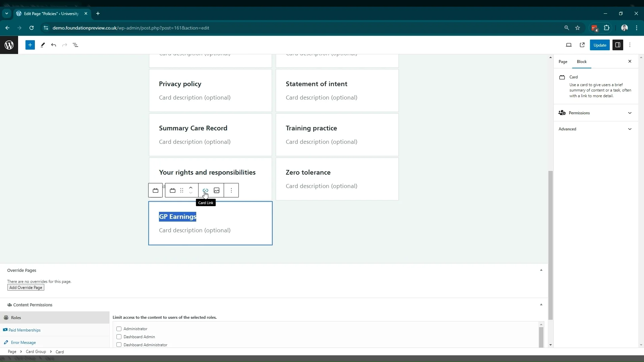
Task: Toggle the block inserter plus button
Action: [x=30, y=45]
